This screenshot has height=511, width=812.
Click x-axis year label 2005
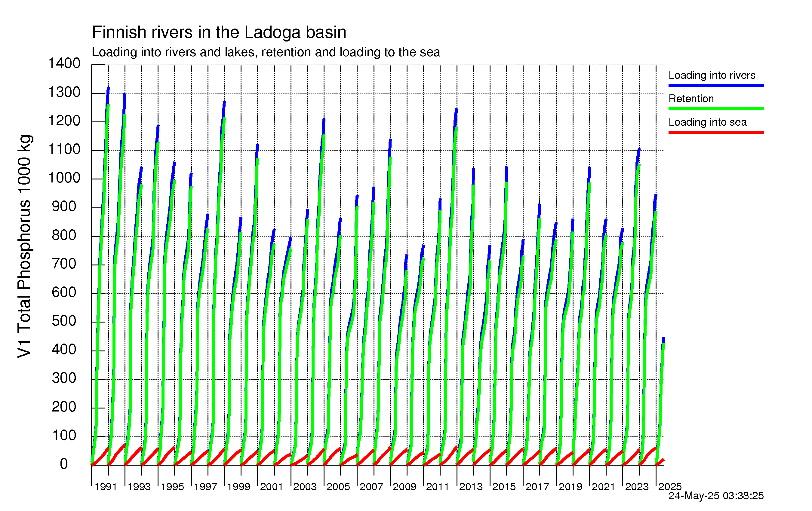[338, 487]
